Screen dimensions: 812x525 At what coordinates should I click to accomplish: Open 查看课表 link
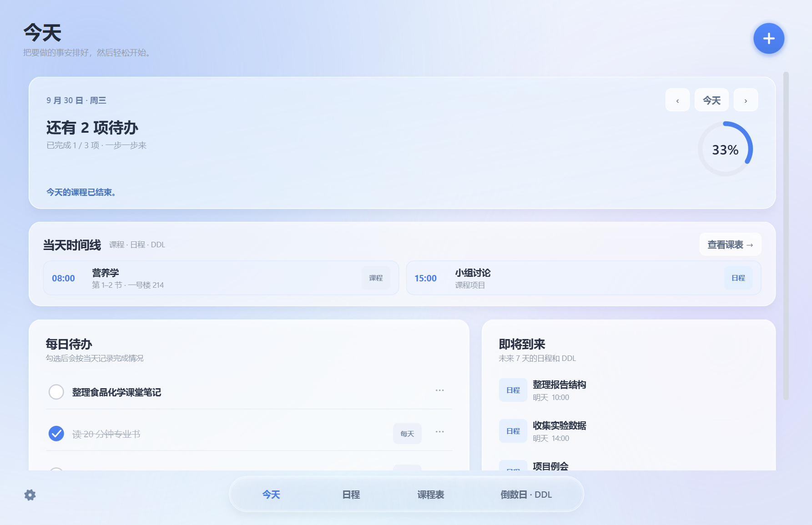[x=730, y=245]
